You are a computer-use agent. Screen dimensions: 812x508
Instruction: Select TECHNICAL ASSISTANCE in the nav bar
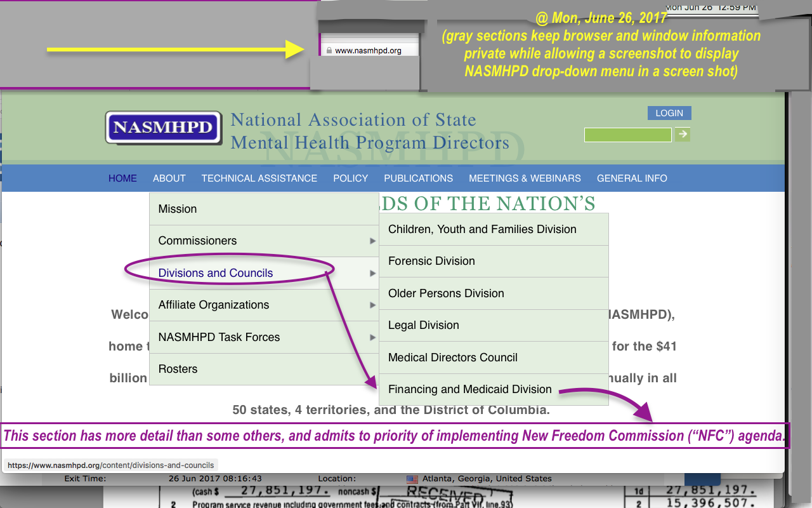point(259,178)
